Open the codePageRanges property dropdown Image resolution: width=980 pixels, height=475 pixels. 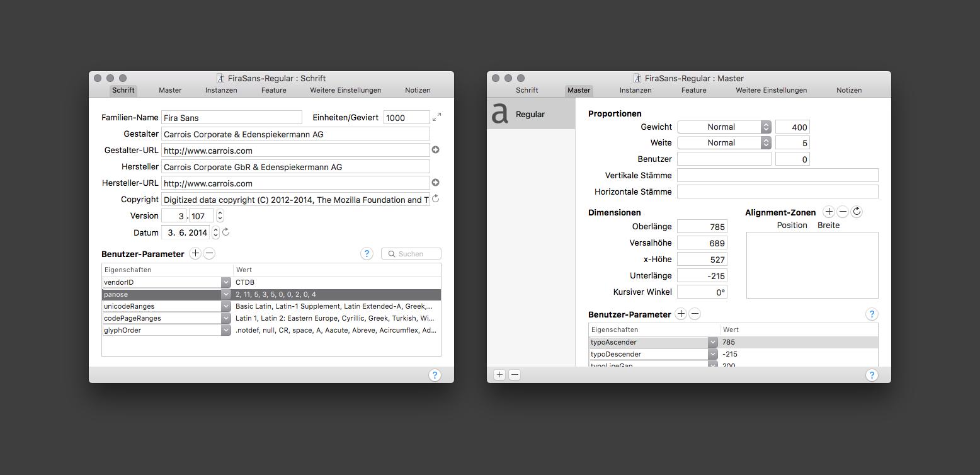tap(226, 318)
